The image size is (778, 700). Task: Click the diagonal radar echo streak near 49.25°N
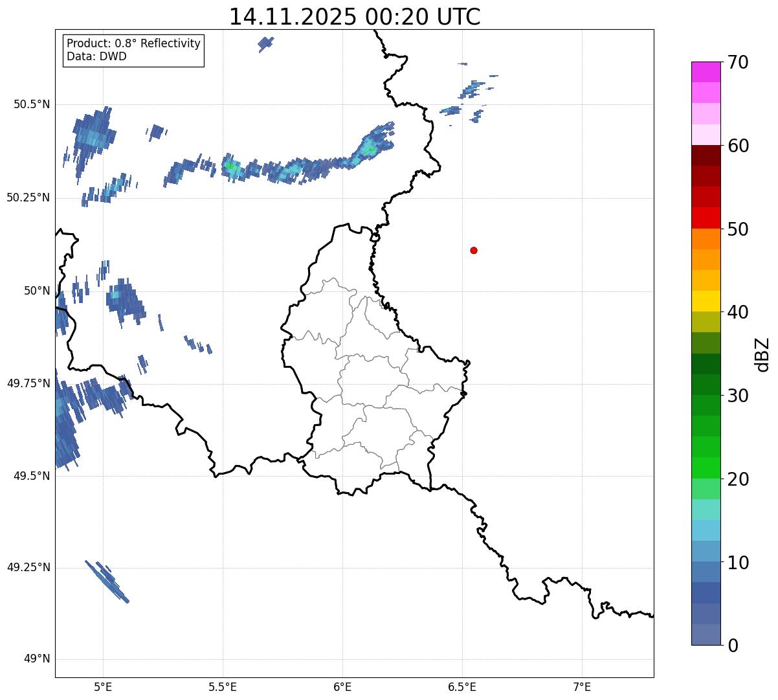click(107, 581)
